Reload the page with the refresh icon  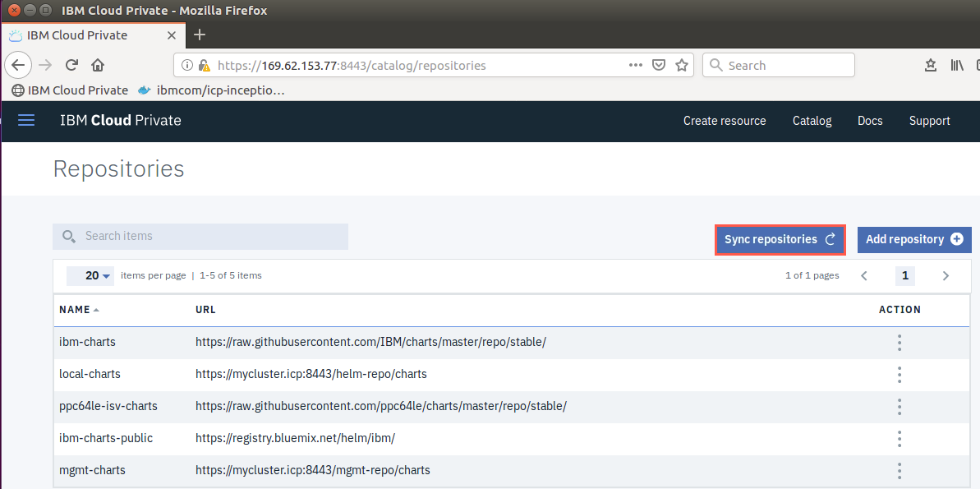pos(71,65)
